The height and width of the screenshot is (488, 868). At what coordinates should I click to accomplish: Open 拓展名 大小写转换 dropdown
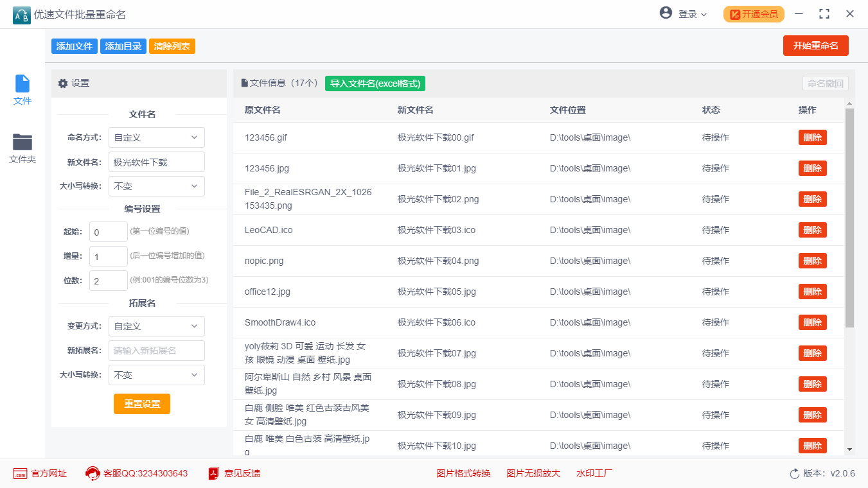[157, 375]
